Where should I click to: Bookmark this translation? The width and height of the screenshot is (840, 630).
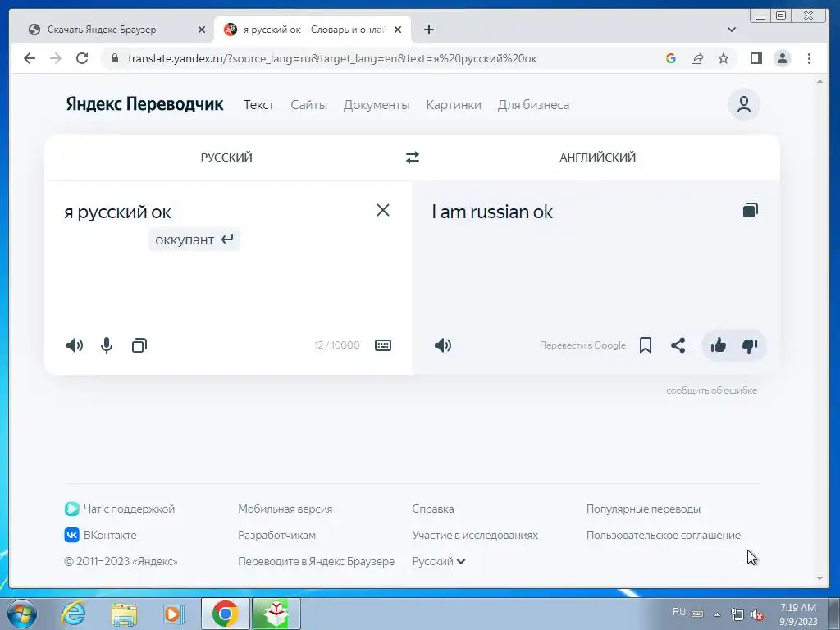646,345
